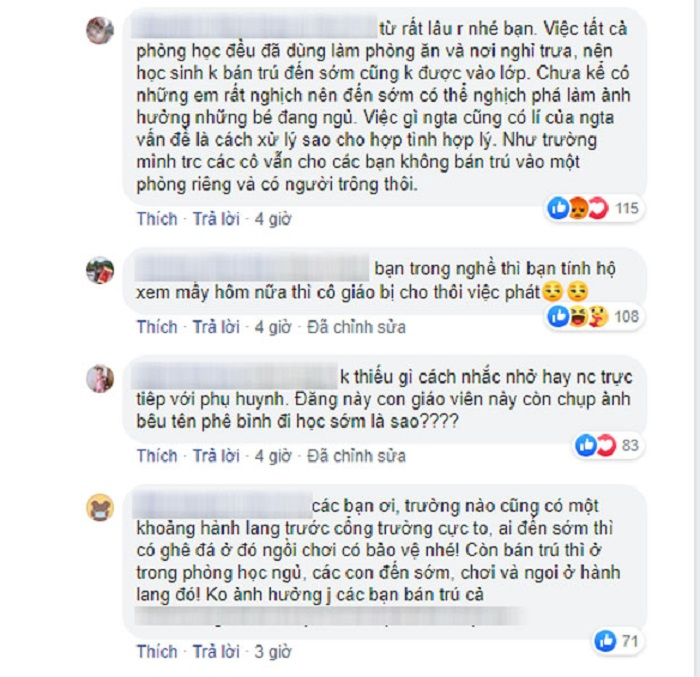Click Thích under the second comment

(x=157, y=327)
